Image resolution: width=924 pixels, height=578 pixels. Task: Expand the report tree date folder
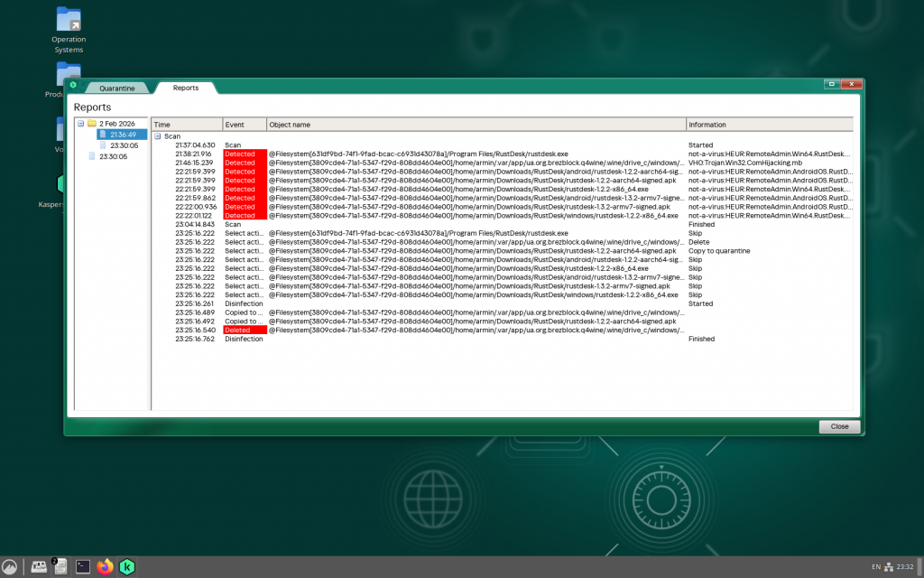point(79,123)
